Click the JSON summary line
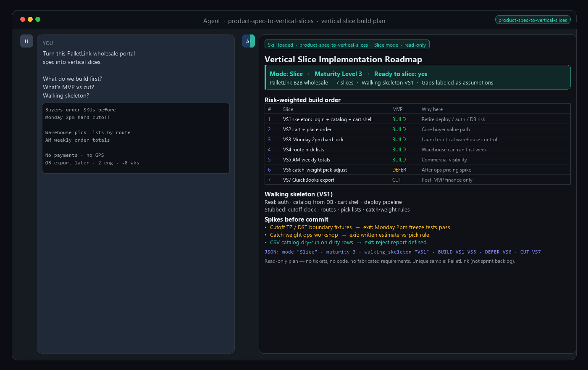The width and height of the screenshot is (588, 370). pyautogui.click(x=402, y=252)
